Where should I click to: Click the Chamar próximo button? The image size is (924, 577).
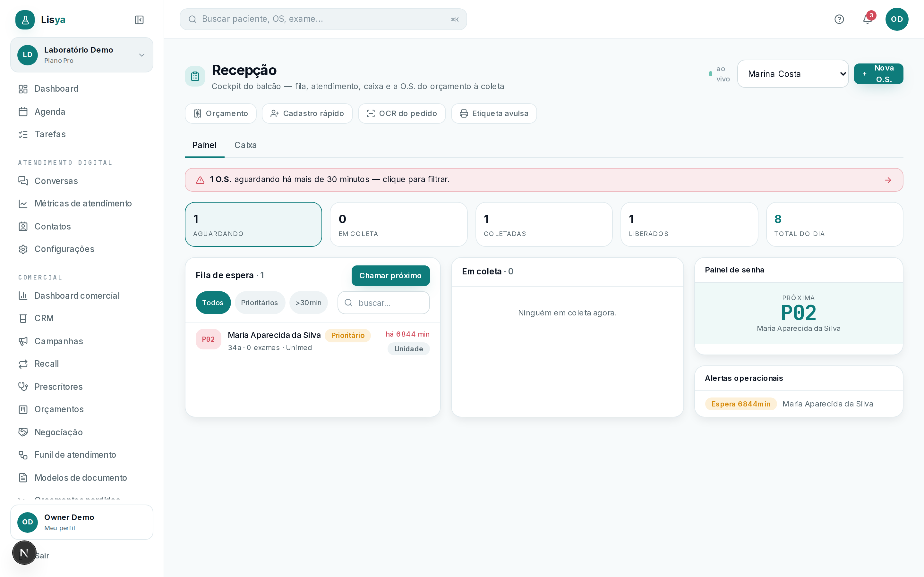point(390,276)
